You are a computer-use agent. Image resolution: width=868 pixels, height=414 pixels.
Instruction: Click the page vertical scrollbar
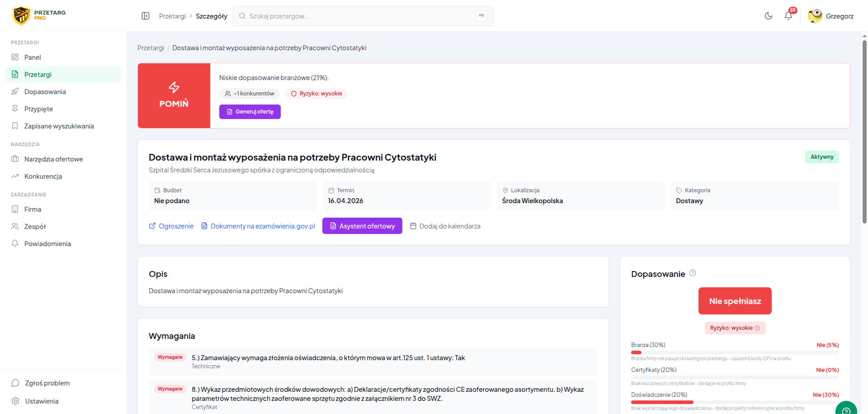864,131
